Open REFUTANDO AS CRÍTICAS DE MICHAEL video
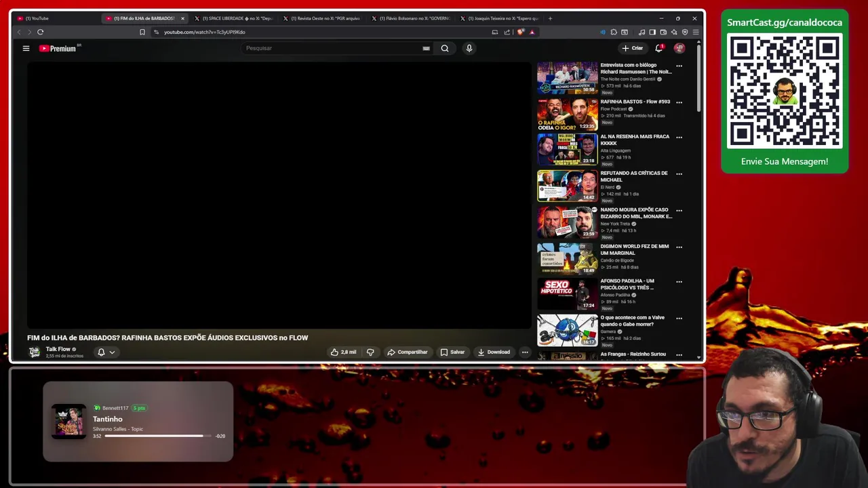The height and width of the screenshot is (488, 868). pyautogui.click(x=634, y=176)
